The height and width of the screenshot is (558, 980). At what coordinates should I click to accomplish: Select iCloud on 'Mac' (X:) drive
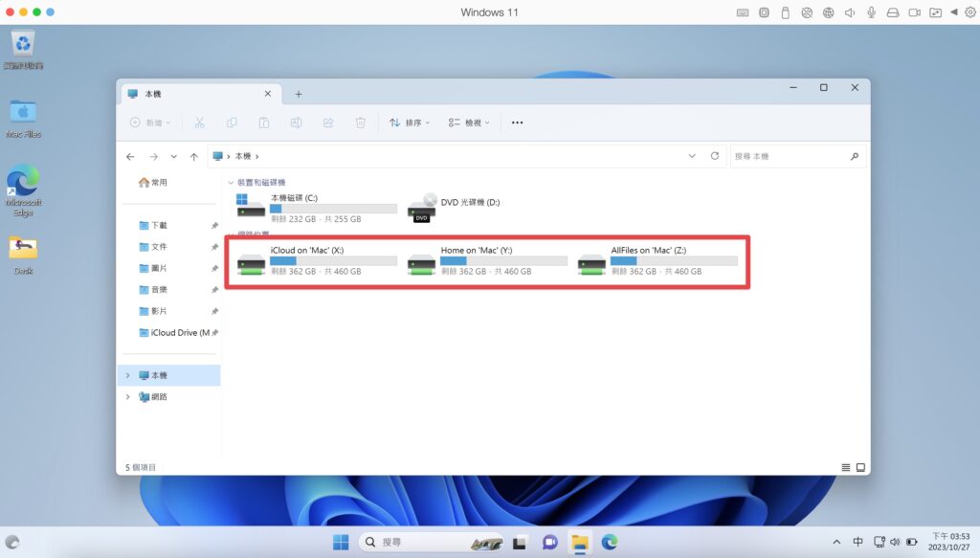click(316, 260)
